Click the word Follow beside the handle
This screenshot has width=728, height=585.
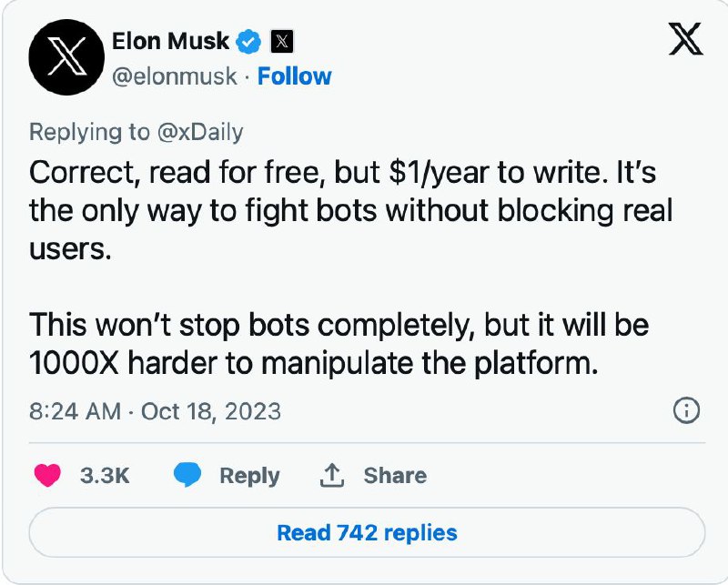[x=294, y=76]
